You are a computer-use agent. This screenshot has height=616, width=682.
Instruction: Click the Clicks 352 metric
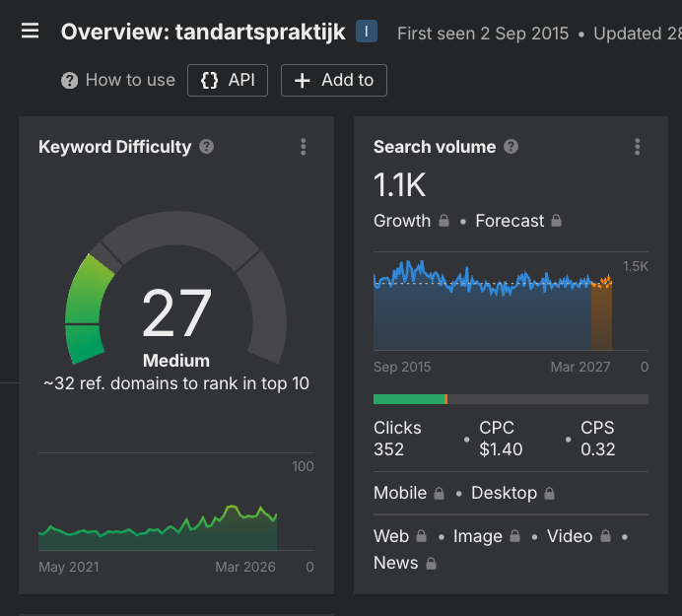[397, 439]
